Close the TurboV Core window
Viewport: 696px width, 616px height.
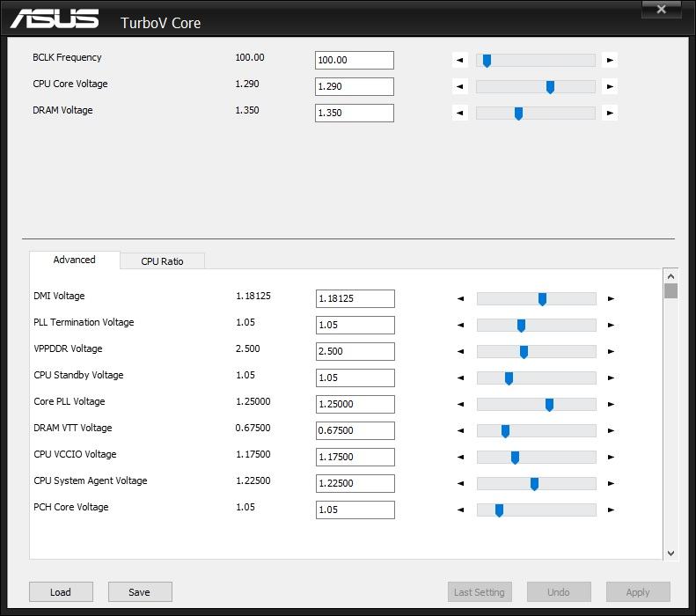[661, 10]
